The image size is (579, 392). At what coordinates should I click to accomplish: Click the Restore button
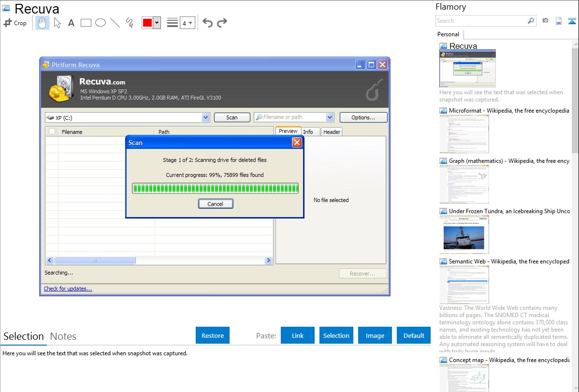[x=213, y=335]
